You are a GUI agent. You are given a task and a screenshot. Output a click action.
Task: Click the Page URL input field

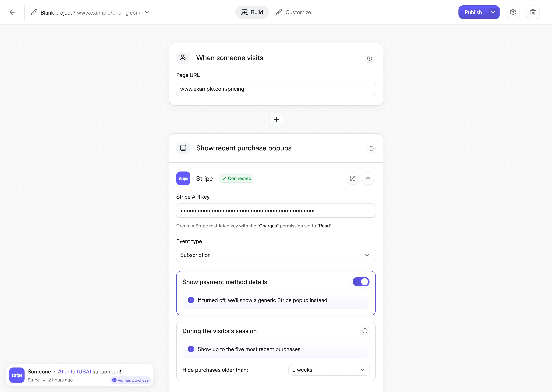pyautogui.click(x=276, y=89)
